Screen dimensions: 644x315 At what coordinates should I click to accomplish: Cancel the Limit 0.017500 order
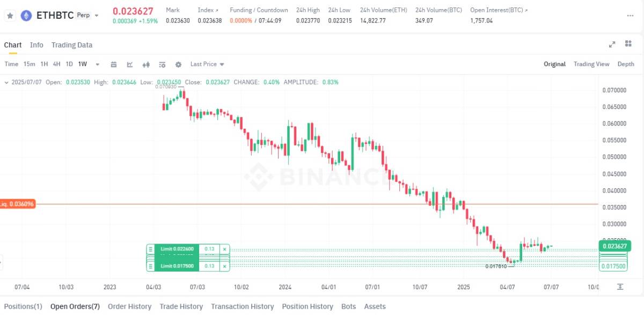pyautogui.click(x=225, y=266)
